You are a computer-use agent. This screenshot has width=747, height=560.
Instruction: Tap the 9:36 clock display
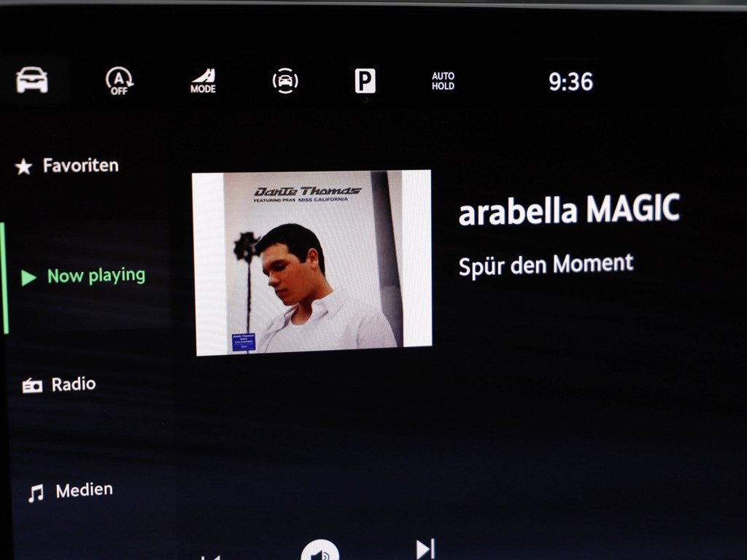pos(570,82)
